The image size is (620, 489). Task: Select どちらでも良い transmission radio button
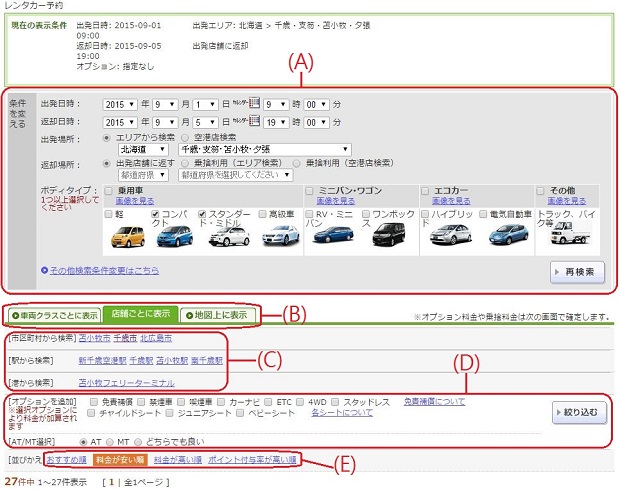point(138,442)
